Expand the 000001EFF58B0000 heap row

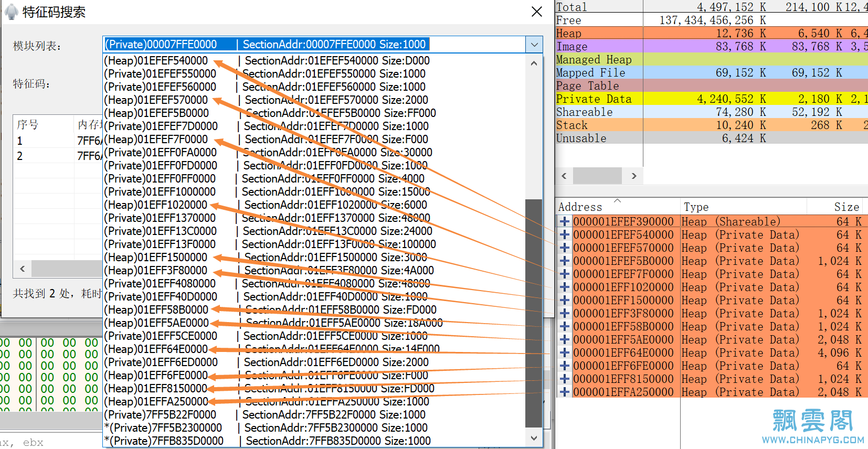click(x=565, y=326)
